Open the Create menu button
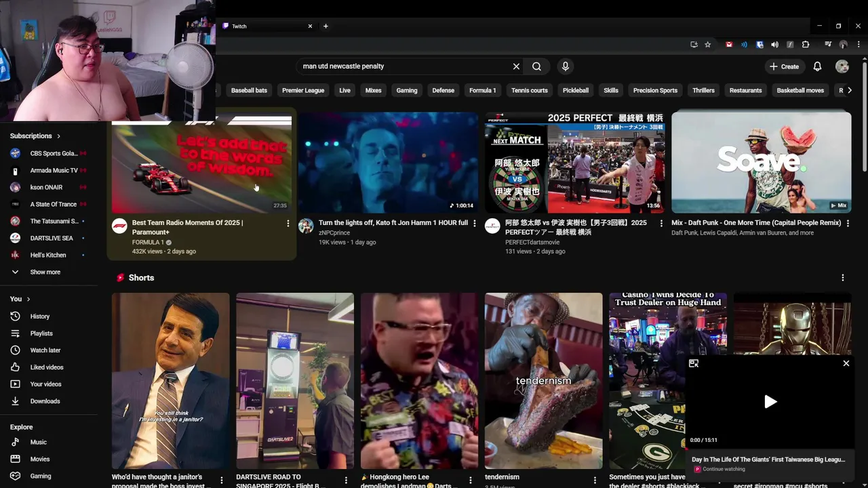Viewport: 868px width, 488px height. point(784,66)
